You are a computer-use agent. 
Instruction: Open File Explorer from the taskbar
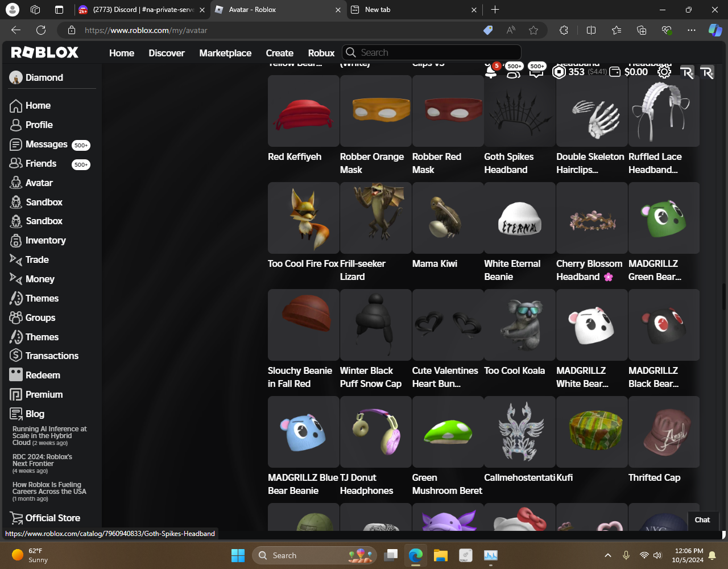(441, 555)
